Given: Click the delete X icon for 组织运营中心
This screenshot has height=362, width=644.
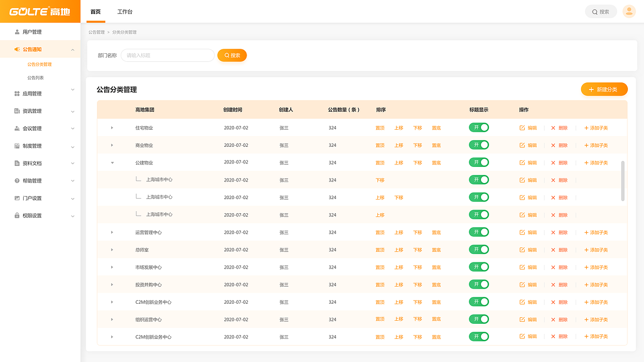Looking at the screenshot, I should (x=553, y=320).
